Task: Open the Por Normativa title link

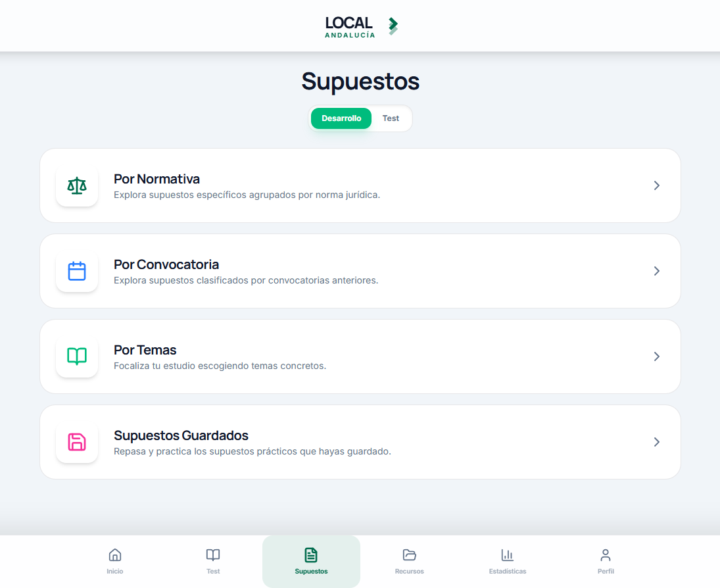Action: pyautogui.click(x=156, y=179)
